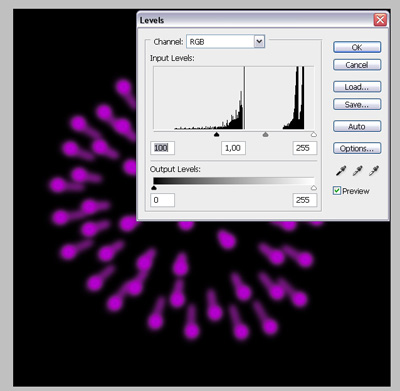Select the input highlight white slider
Screen dimensions: 400x391
point(314,134)
